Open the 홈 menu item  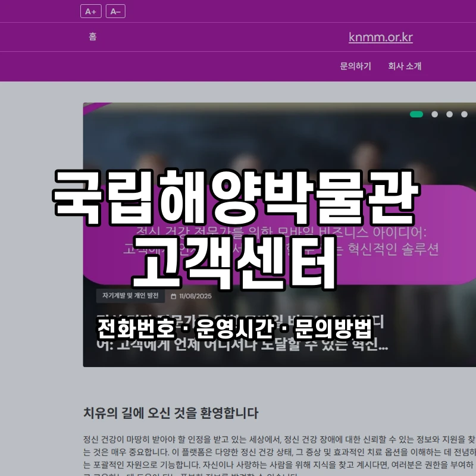coord(93,37)
